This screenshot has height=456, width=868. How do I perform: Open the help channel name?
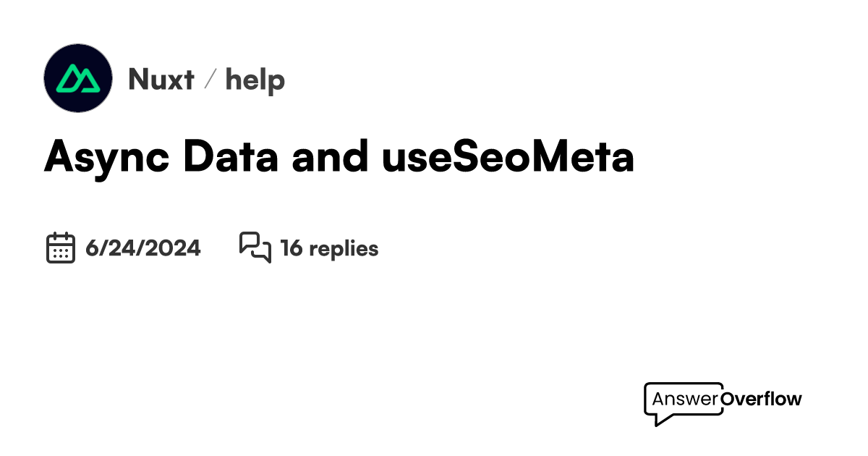point(255,79)
